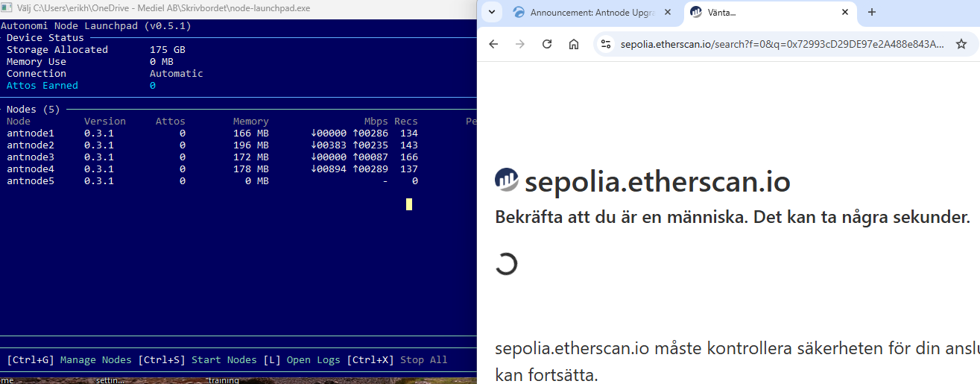Viewport: 980px width, 384px height.
Task: Click the Memory Use label
Action: [x=37, y=61]
